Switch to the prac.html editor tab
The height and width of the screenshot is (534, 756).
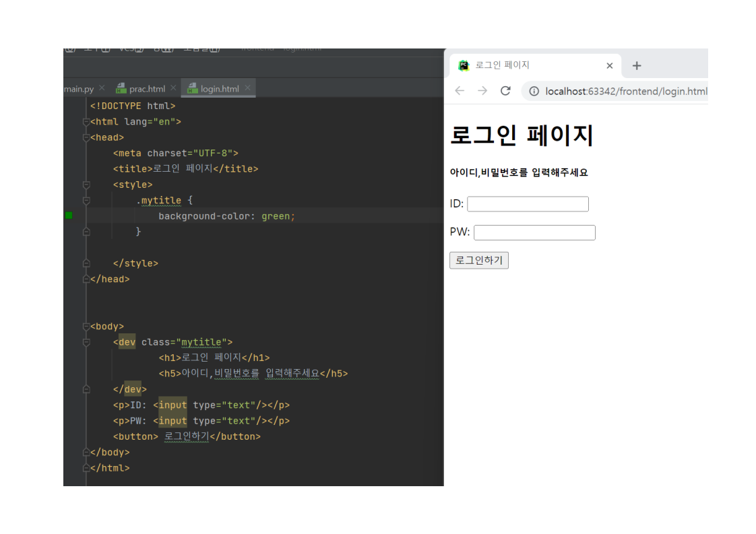coord(147,89)
